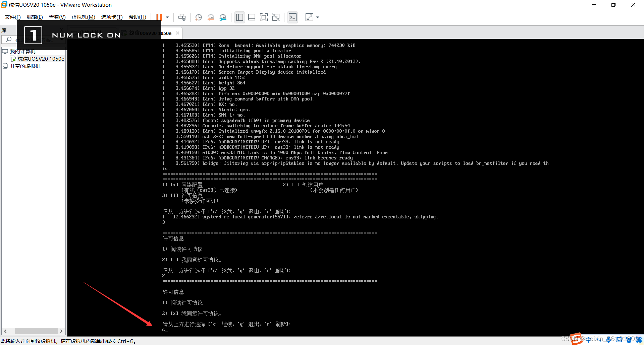This screenshot has height=345, width=644.
Task: Click the Sogou input method logo
Action: click(576, 339)
